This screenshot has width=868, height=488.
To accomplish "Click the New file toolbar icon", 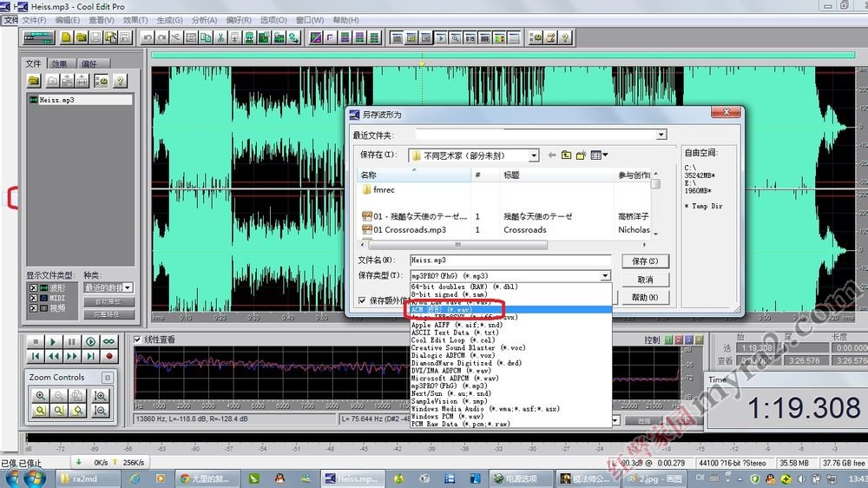I will (x=66, y=37).
